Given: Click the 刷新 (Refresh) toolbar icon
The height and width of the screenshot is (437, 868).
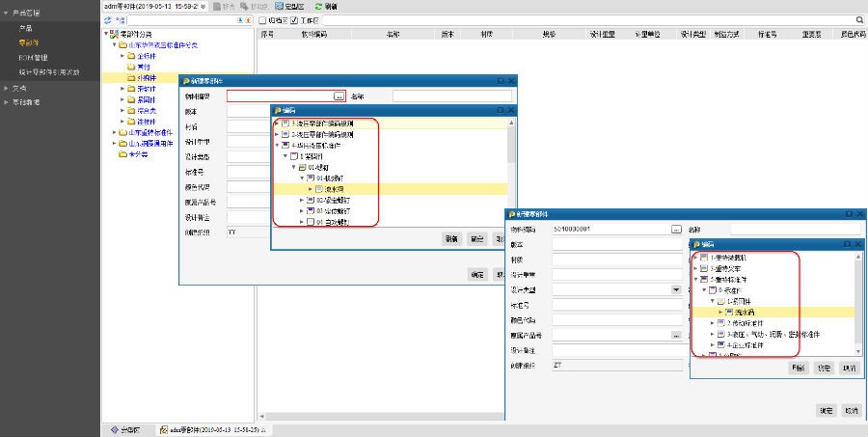Looking at the screenshot, I should pyautogui.click(x=318, y=6).
